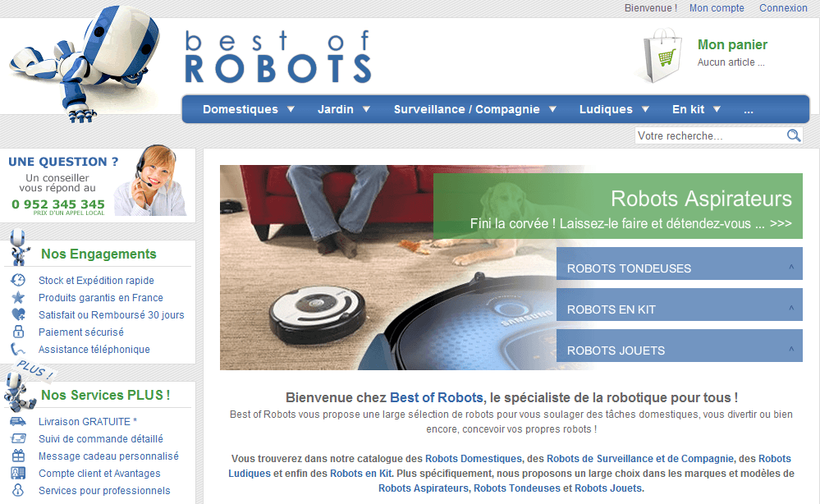820x504 pixels.
Task: Open the Robots Aspirateurs banner
Action: [617, 206]
